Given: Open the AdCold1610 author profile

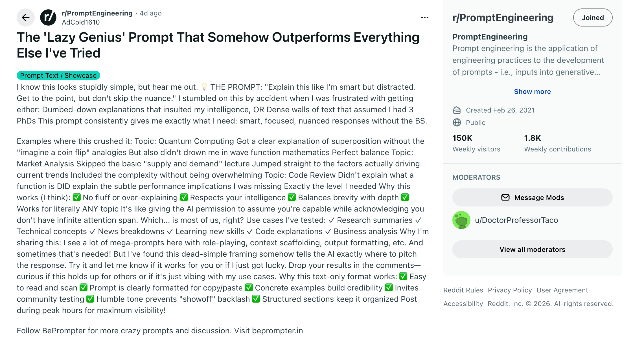Looking at the screenshot, I should 81,22.
